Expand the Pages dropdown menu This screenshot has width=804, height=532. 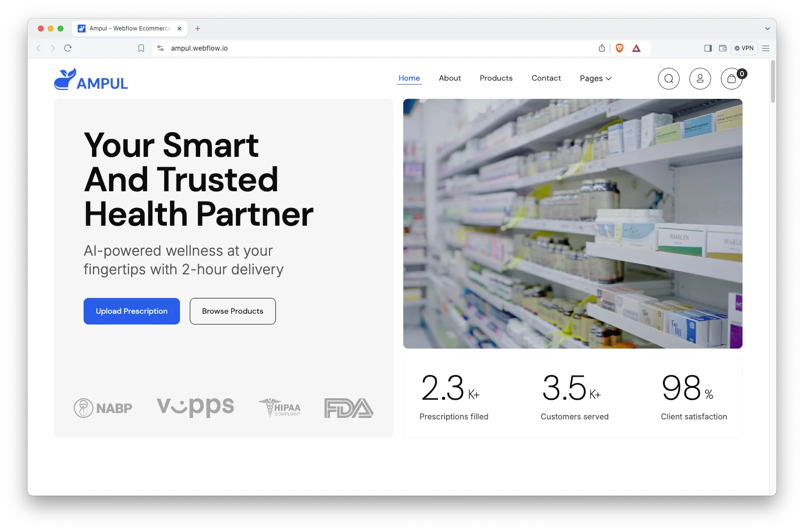click(596, 78)
